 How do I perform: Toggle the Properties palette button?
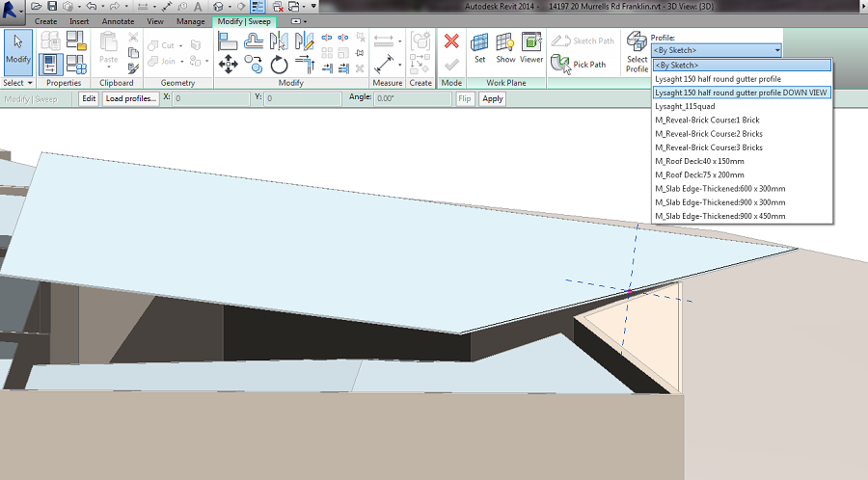pyautogui.click(x=50, y=65)
